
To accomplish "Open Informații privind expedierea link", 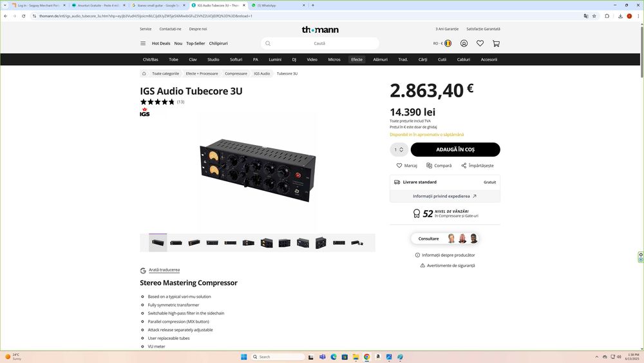I will [445, 196].
